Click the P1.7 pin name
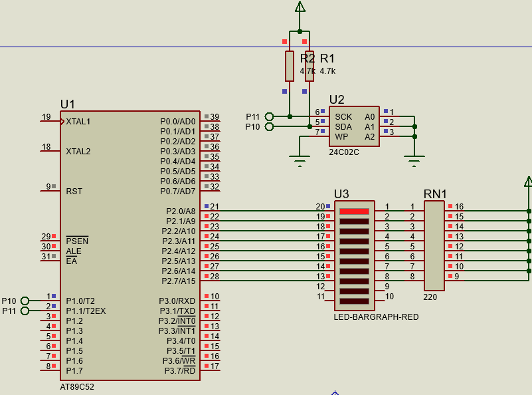 (x=74, y=371)
